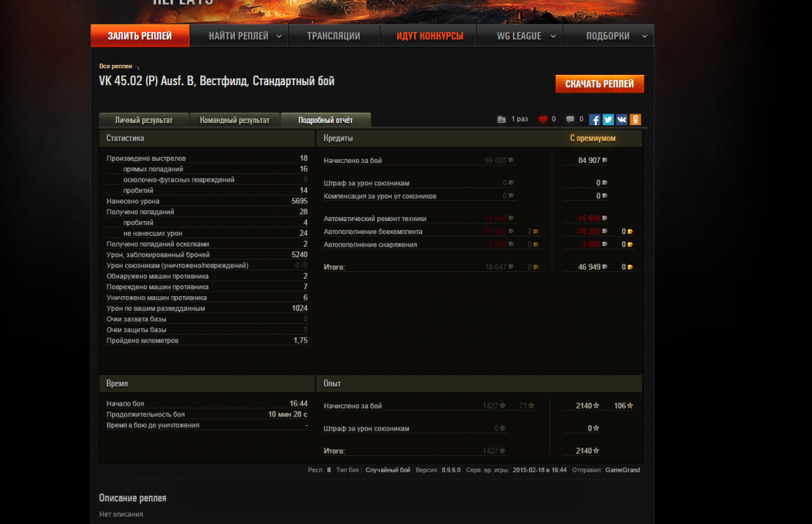Click the version number 0.9.6.0
812x524 pixels.
[451, 470]
